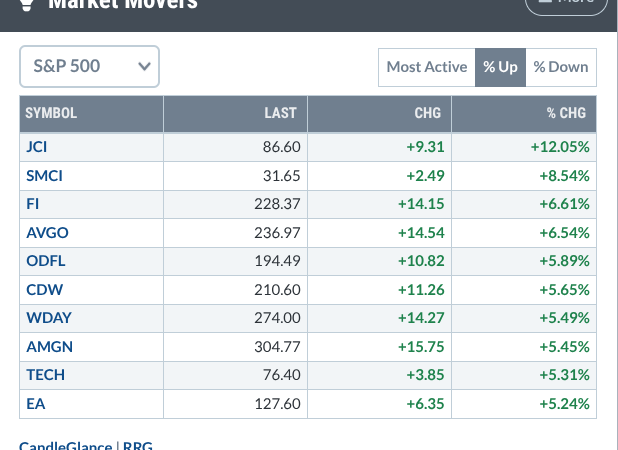Select the % Up tab

tap(500, 67)
